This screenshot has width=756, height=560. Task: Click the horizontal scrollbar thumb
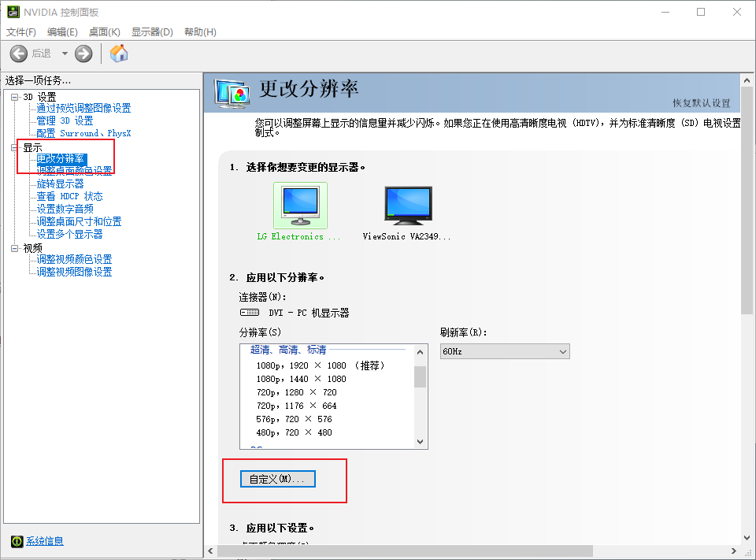(x=405, y=551)
